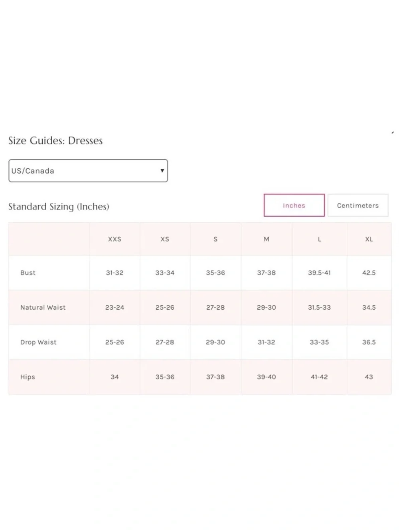Click the L size column header
The height and width of the screenshot is (532, 399).
click(319, 239)
